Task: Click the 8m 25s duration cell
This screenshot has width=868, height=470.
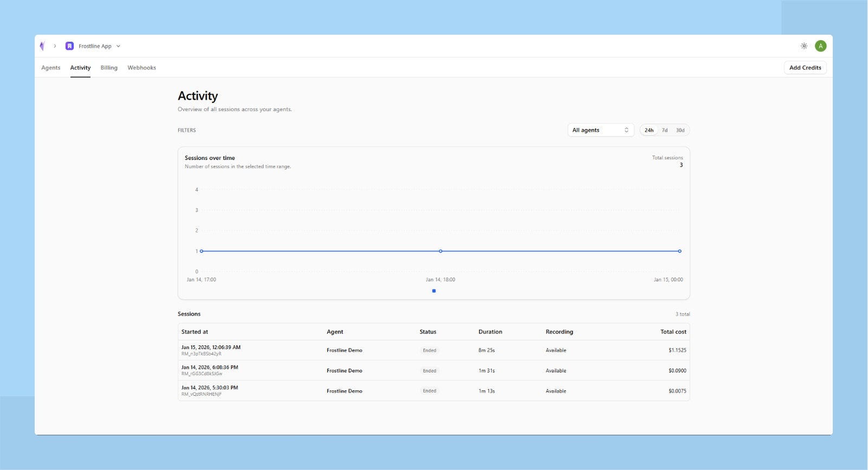Action: coord(486,350)
